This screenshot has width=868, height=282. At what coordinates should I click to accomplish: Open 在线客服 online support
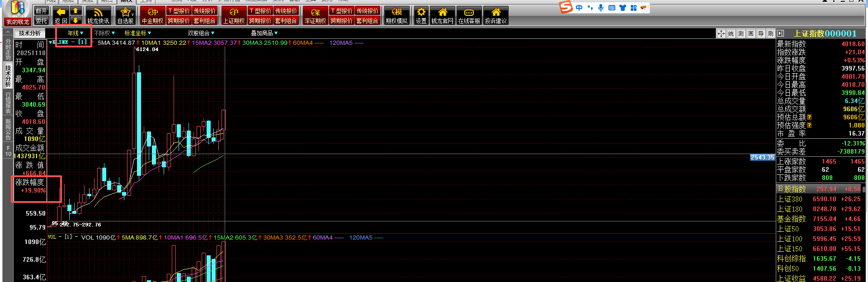[x=469, y=15]
